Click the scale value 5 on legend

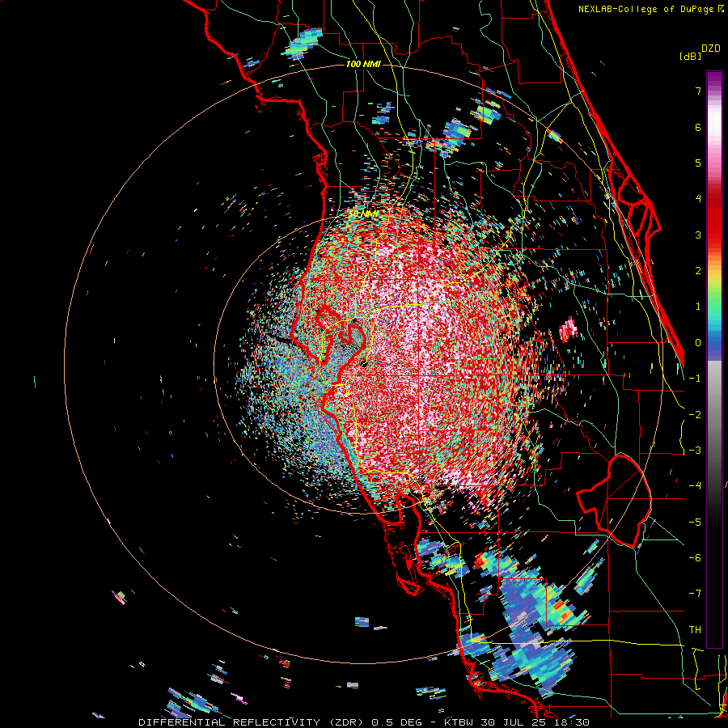point(698,163)
